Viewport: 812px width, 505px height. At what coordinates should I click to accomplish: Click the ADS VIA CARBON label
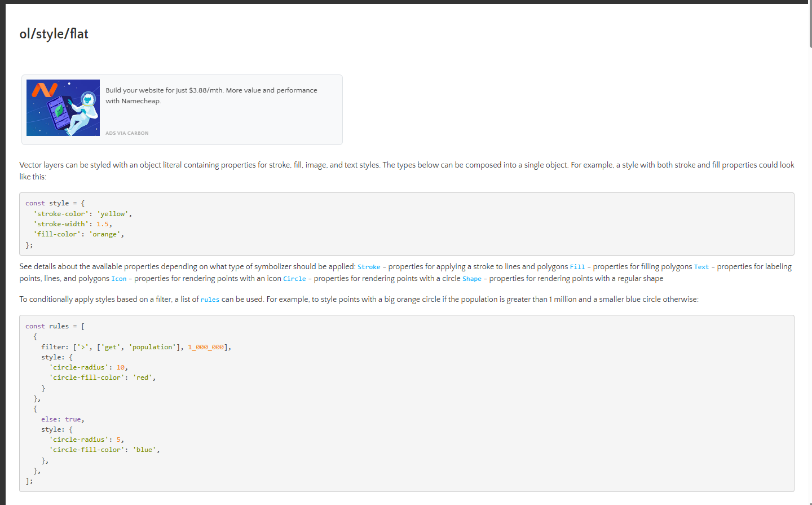click(x=127, y=133)
